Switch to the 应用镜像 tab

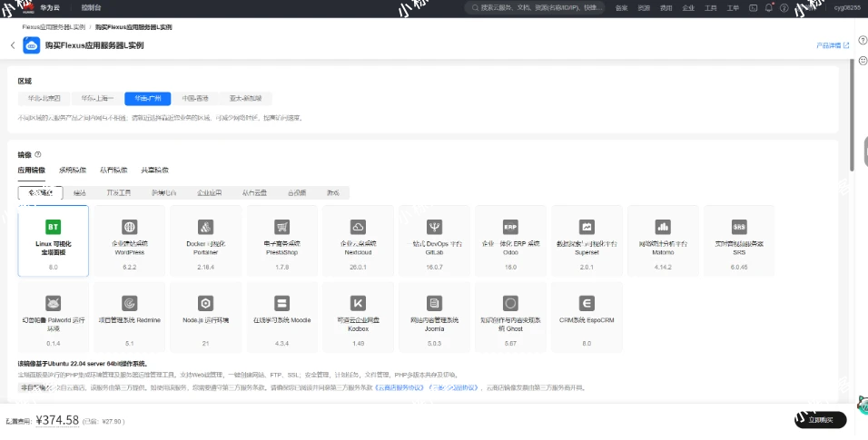pos(32,171)
